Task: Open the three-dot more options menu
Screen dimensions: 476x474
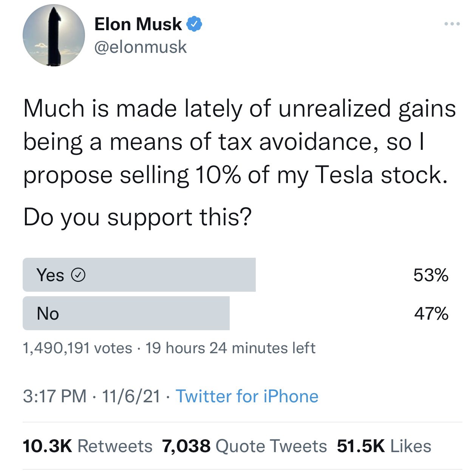Action: click(452, 24)
